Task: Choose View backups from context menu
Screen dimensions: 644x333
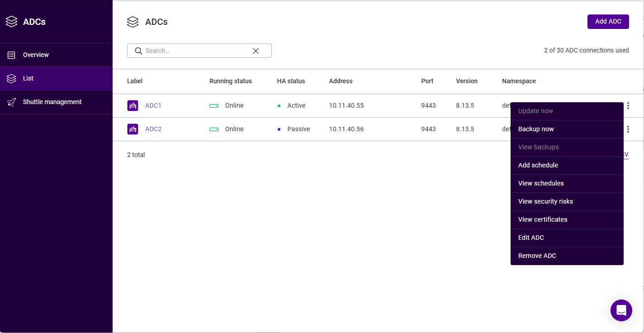Action: 567,147
